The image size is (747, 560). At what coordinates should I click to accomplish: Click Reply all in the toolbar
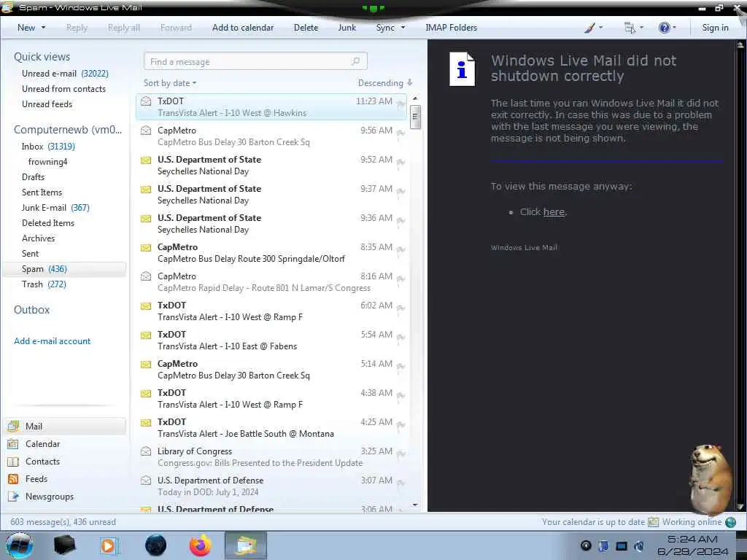[x=124, y=28]
